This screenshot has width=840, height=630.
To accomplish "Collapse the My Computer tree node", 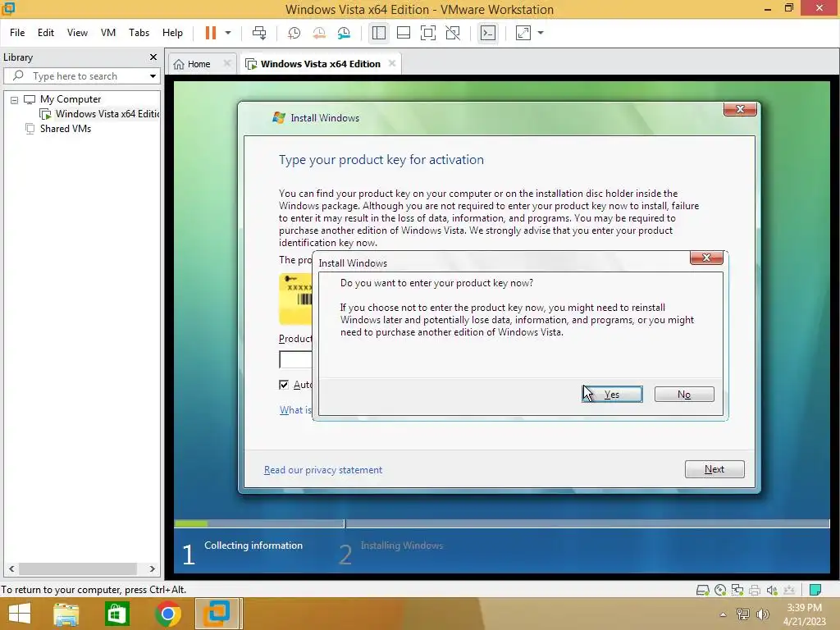I will (x=15, y=99).
